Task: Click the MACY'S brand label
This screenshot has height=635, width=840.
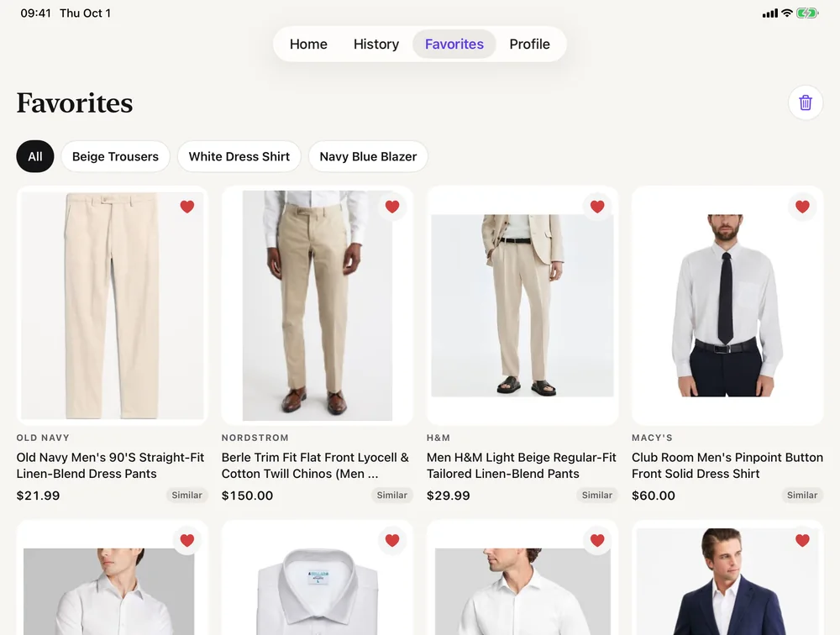Action: (652, 438)
